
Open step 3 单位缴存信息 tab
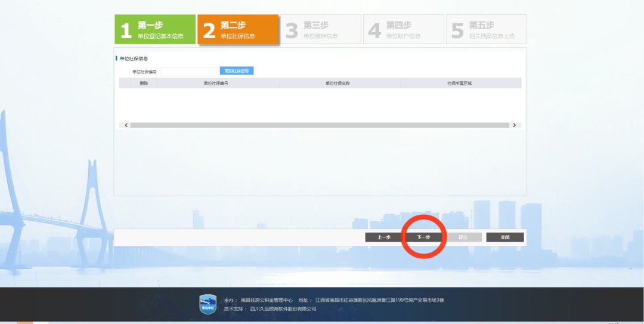click(321, 30)
